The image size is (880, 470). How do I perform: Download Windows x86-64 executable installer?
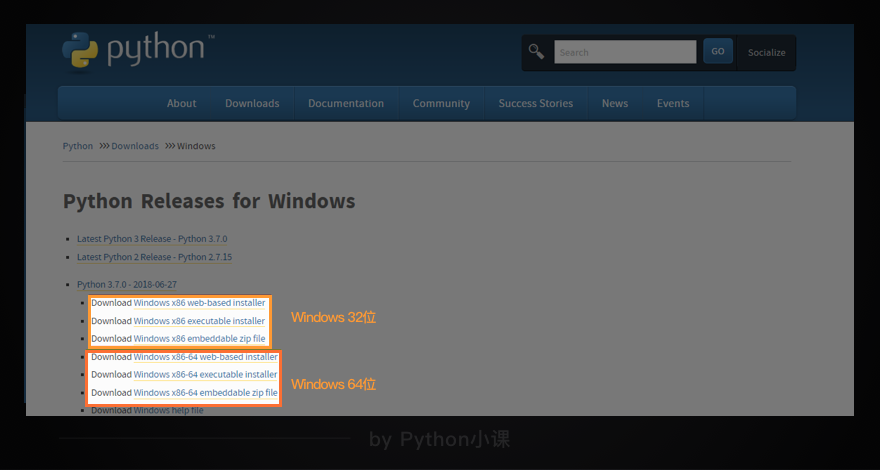205,375
